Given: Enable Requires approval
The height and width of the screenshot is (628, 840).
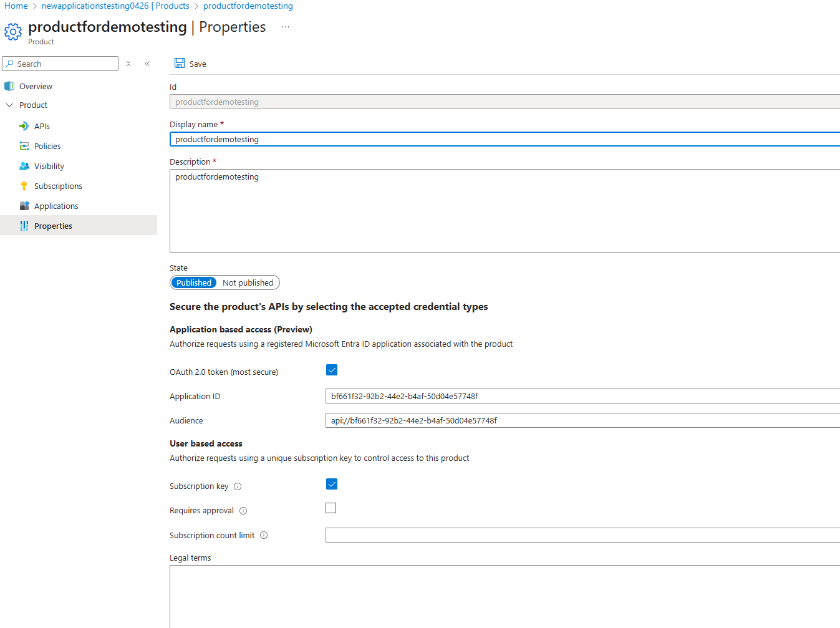Looking at the screenshot, I should 331,508.
